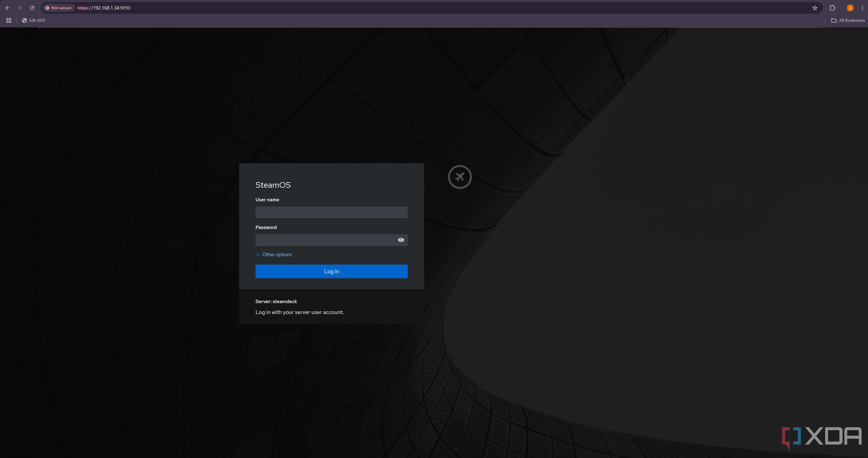The height and width of the screenshot is (458, 868).
Task: Click the browser forward arrow
Action: (x=19, y=8)
